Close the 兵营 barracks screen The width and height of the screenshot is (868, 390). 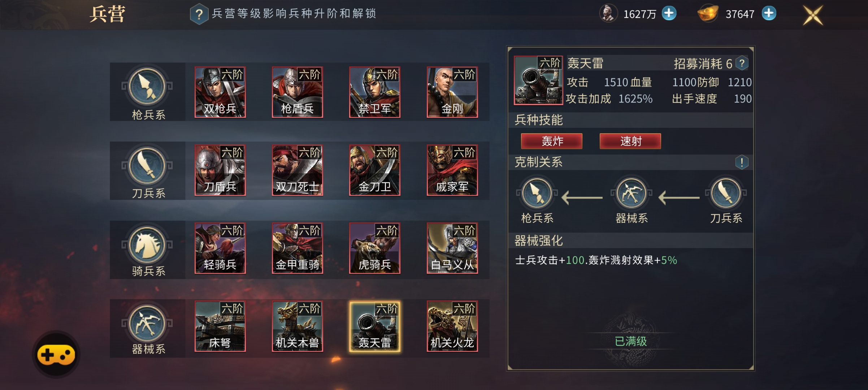(x=813, y=15)
